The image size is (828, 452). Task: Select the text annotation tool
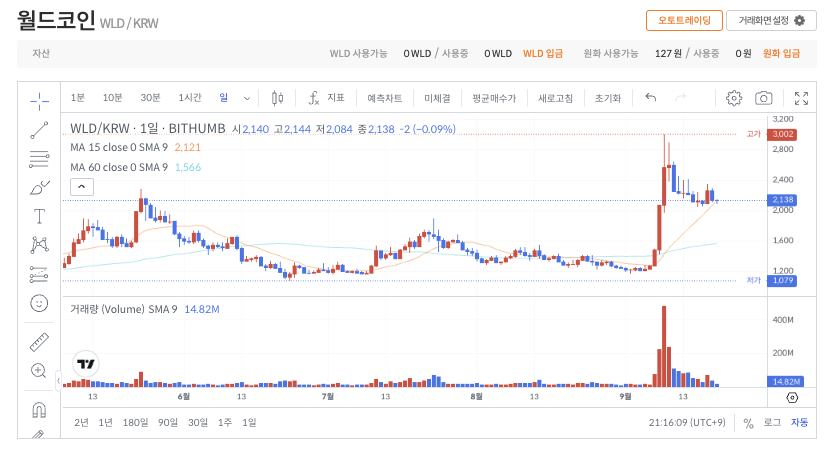point(39,216)
